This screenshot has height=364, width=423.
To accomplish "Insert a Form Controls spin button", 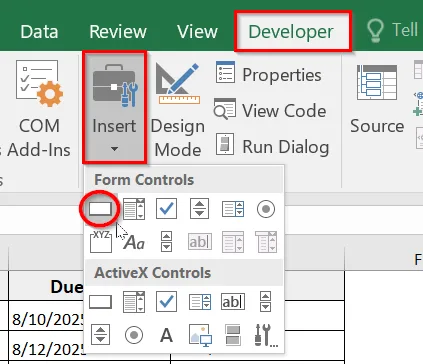I will [199, 209].
